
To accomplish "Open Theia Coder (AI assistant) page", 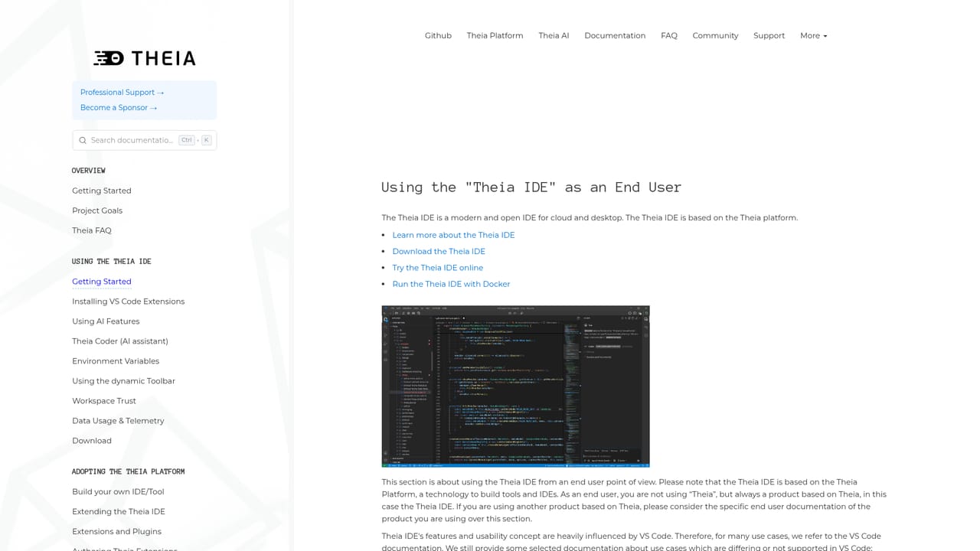I will coord(120,341).
